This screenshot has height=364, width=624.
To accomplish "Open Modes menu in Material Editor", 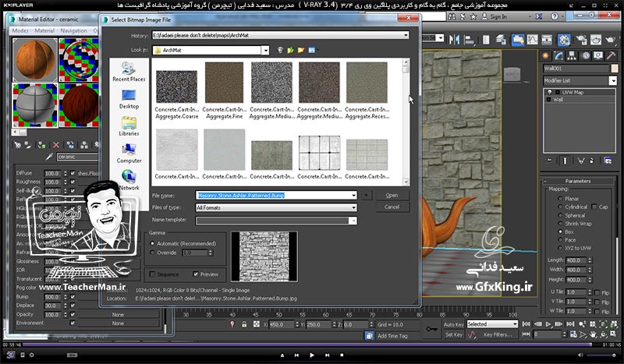I will [20, 30].
